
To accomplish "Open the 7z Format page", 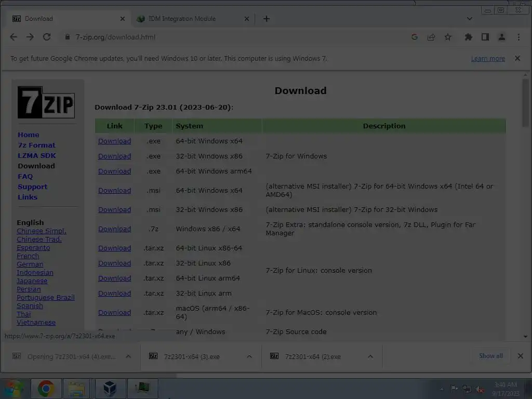I will pyautogui.click(x=37, y=145).
